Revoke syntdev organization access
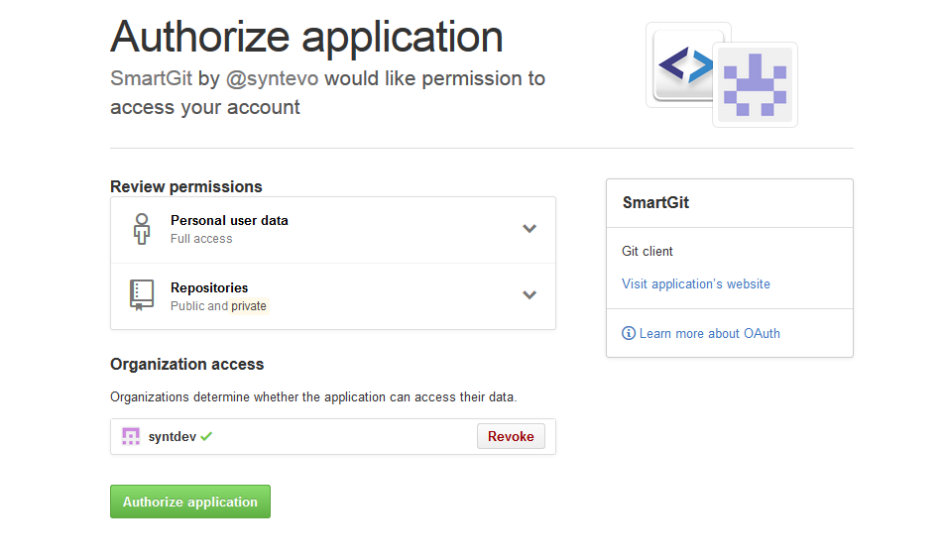The height and width of the screenshot is (560, 942). (511, 436)
